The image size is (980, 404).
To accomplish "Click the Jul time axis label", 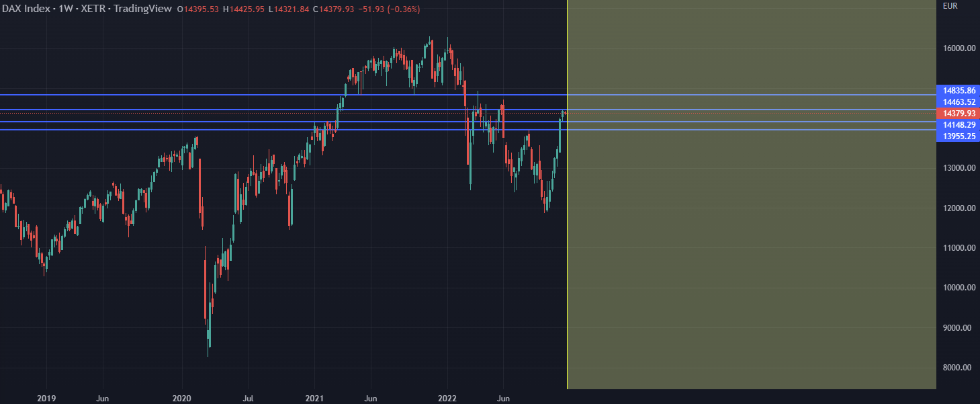I will click(249, 398).
